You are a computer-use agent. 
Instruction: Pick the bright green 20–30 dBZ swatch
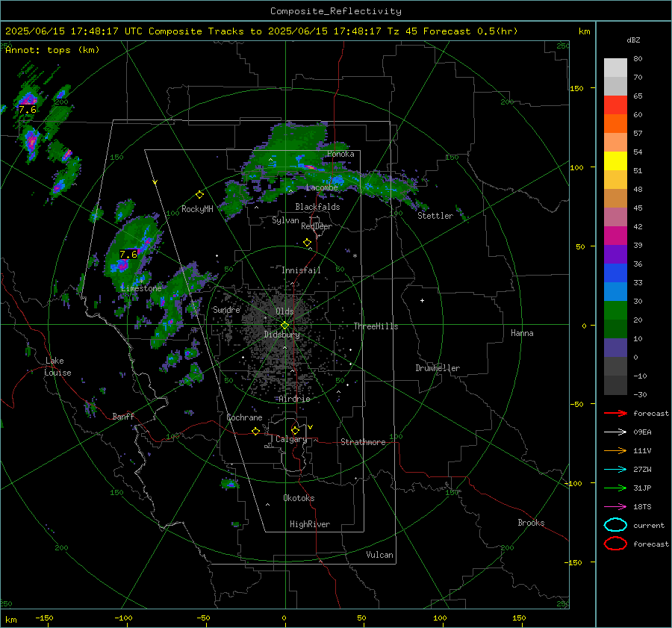pyautogui.click(x=615, y=311)
